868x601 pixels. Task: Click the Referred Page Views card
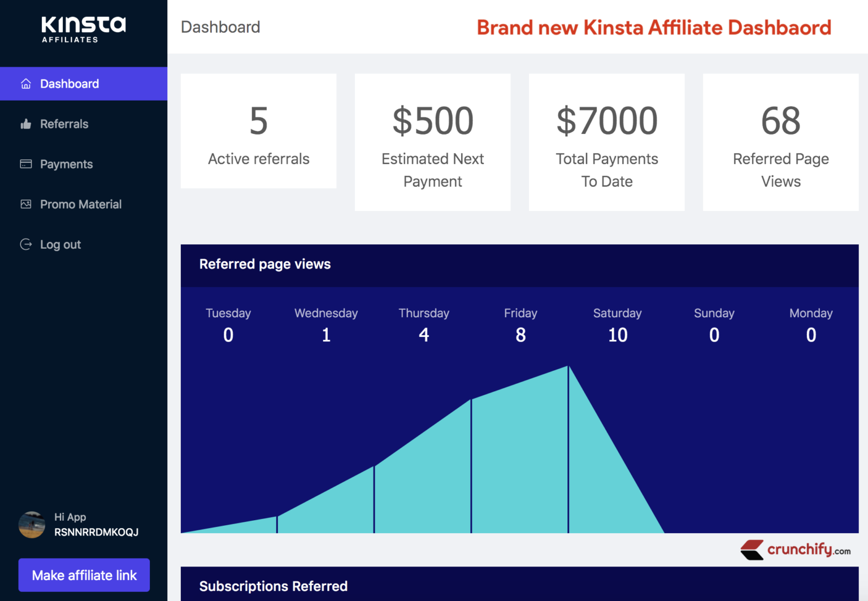[x=780, y=142]
